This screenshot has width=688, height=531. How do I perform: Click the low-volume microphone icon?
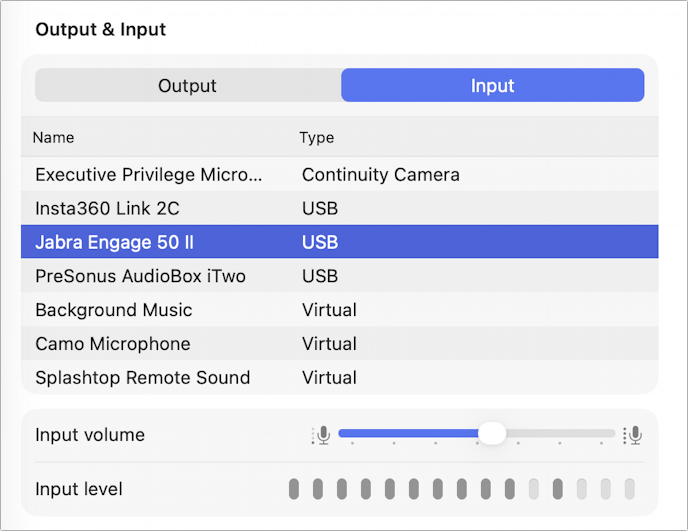click(x=321, y=435)
